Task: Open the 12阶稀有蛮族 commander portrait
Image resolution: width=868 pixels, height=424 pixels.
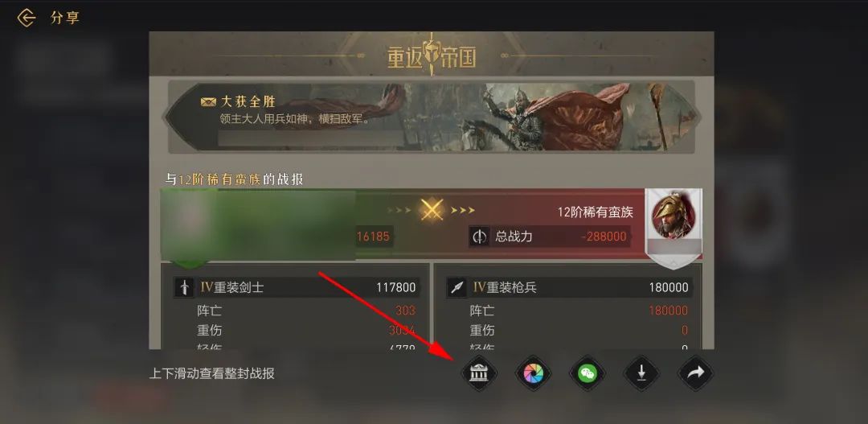Action: pyautogui.click(x=674, y=216)
